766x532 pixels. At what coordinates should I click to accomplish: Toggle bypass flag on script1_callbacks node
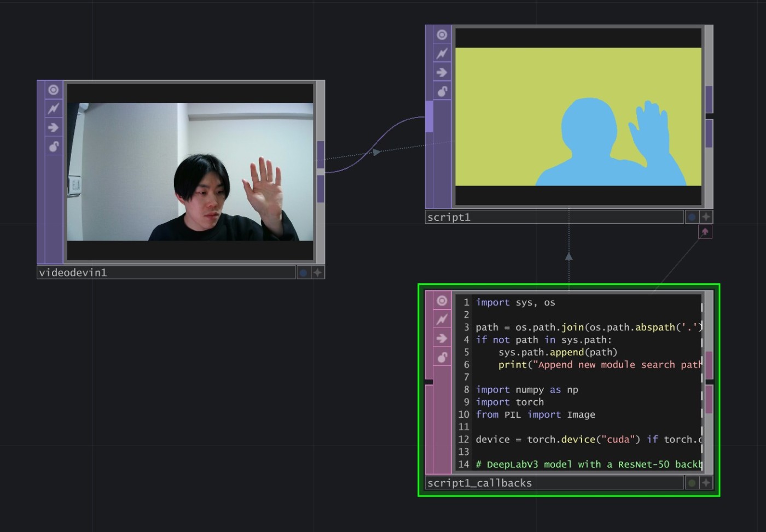click(442, 319)
